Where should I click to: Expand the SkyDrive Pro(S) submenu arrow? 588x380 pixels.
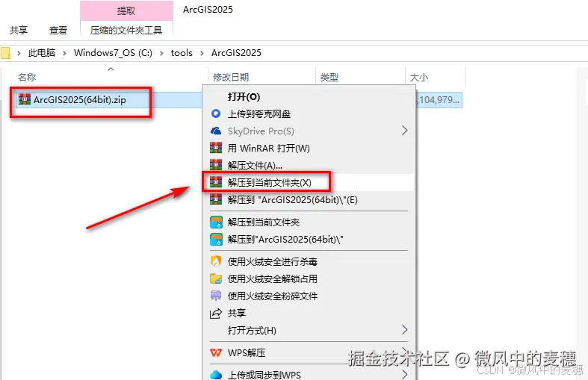404,131
